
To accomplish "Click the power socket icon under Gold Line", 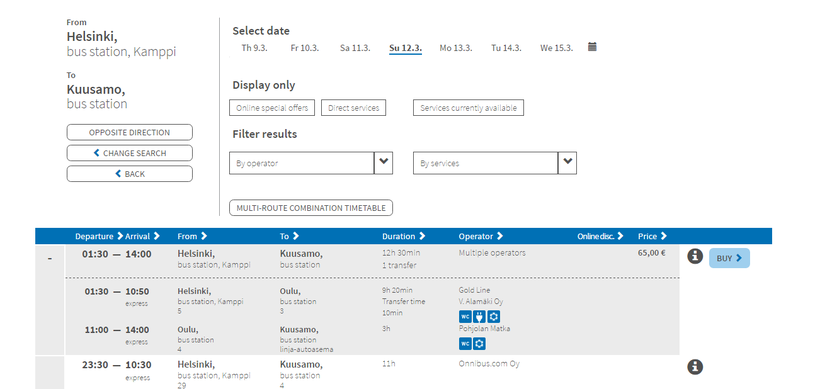I will [x=479, y=316].
